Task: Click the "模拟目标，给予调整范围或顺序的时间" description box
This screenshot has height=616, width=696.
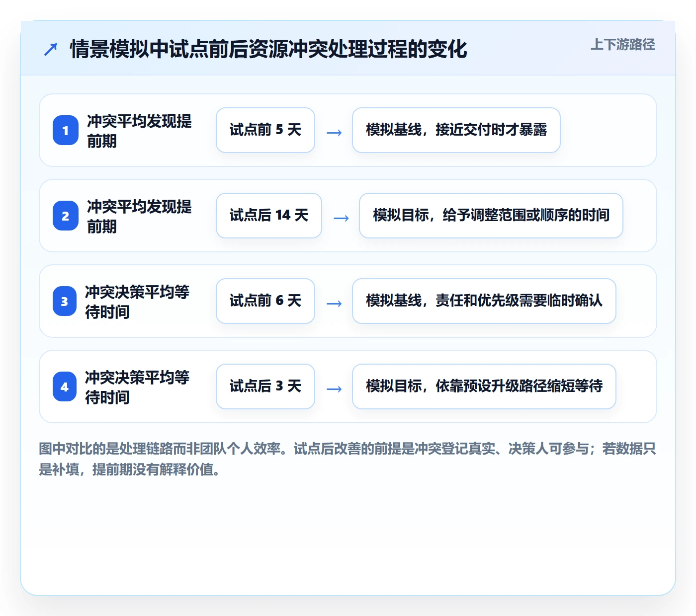Action: pos(491,216)
